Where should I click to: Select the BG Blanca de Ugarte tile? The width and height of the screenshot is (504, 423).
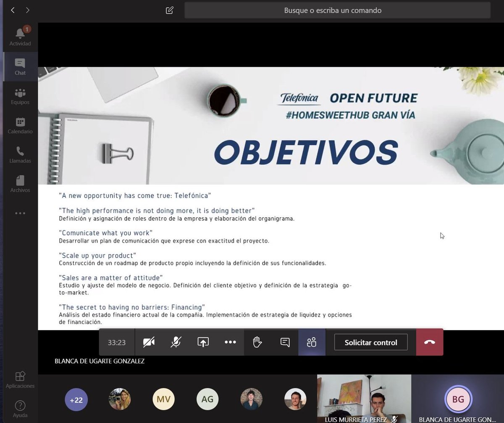point(458,399)
